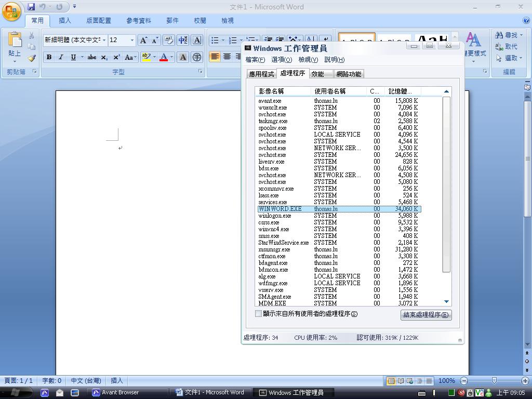Click the enclosed character 字 icon
Image resolution: width=532 pixels, height=399 pixels.
(x=197, y=57)
